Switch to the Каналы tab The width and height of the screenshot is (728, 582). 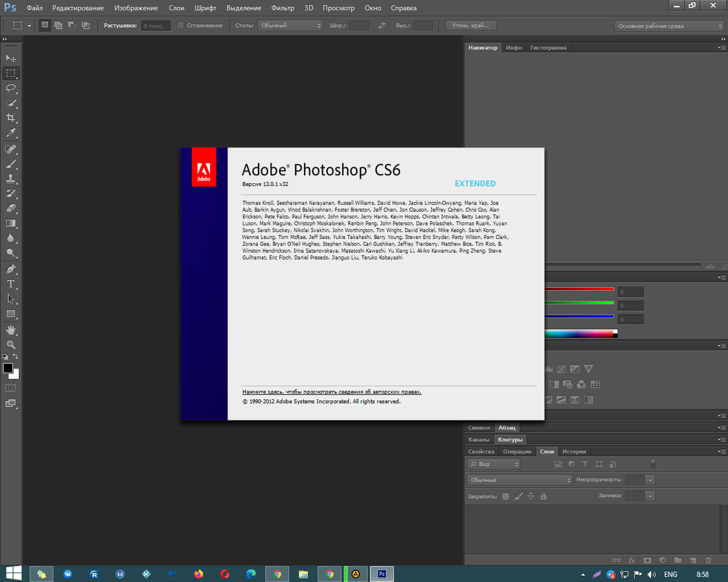pos(479,439)
